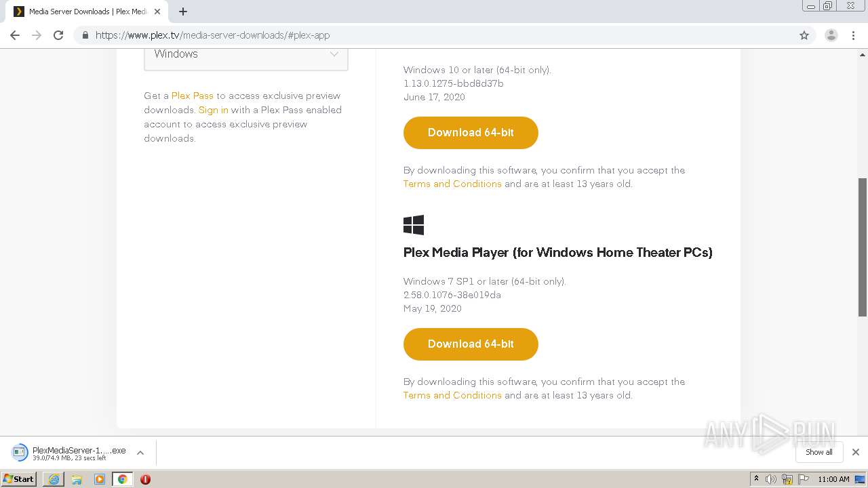Click the page vertical scrollbar

(x=863, y=247)
